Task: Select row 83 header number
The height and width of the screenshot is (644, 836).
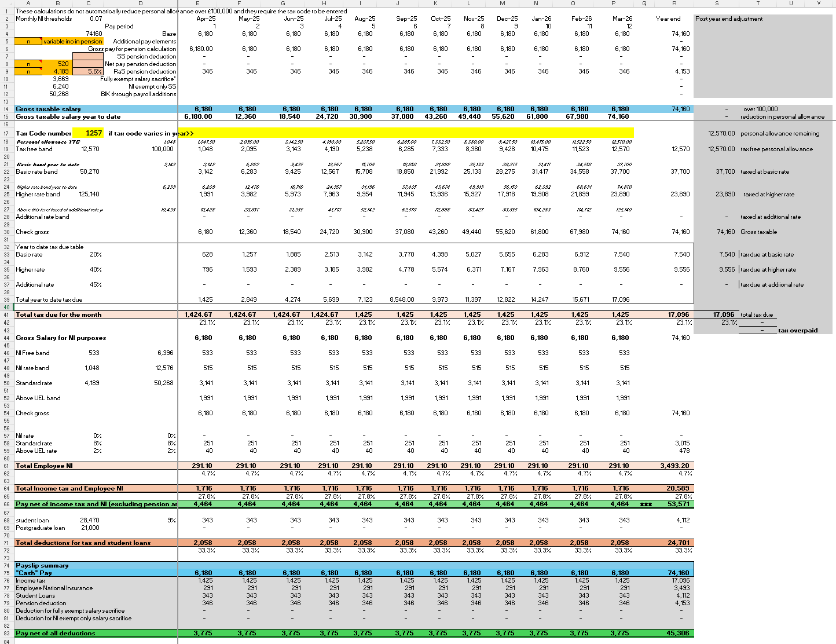Action: 6,633
